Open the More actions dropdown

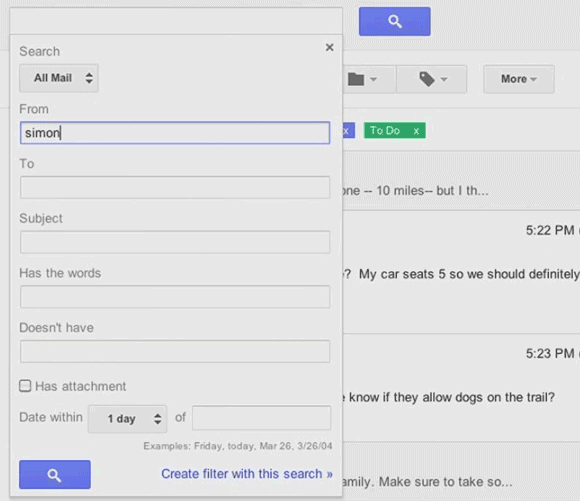[519, 79]
